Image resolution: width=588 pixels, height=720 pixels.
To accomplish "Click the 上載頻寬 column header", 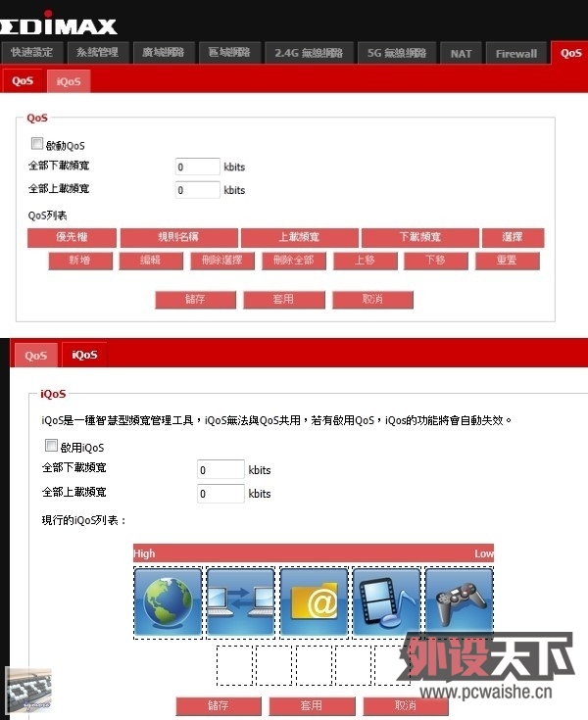I will pos(300,237).
